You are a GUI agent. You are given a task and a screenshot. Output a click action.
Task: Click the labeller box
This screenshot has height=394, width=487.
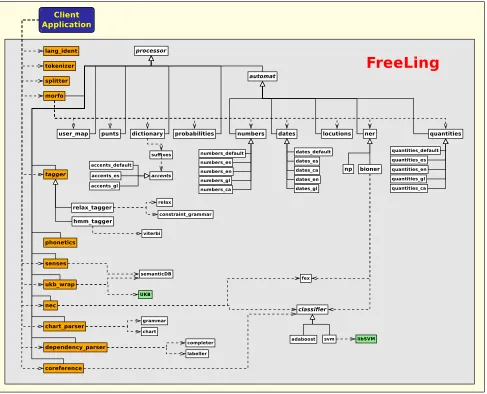(197, 353)
